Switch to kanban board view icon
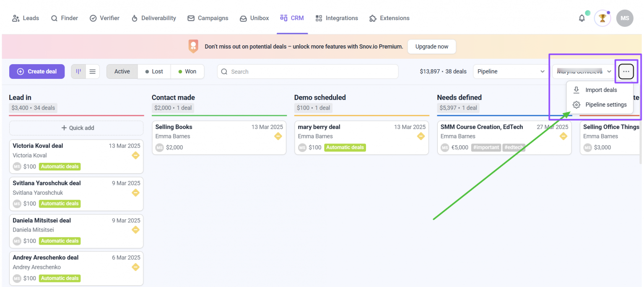 coord(78,72)
